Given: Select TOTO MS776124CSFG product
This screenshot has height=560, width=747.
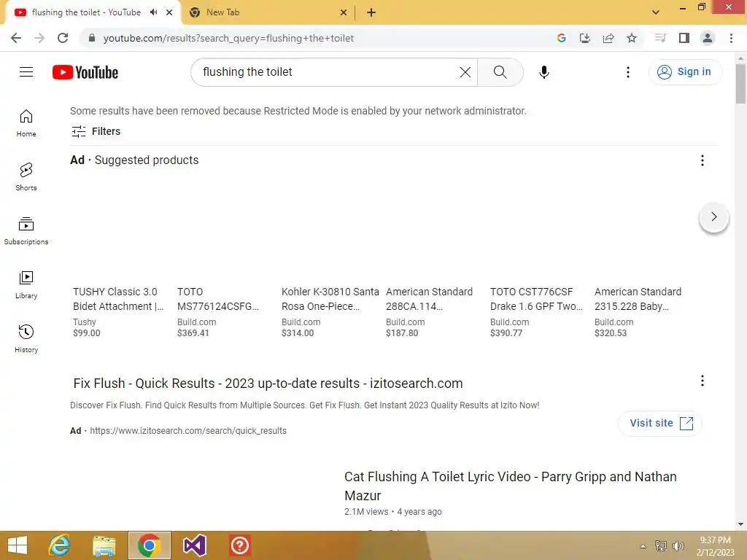Looking at the screenshot, I should [x=217, y=299].
